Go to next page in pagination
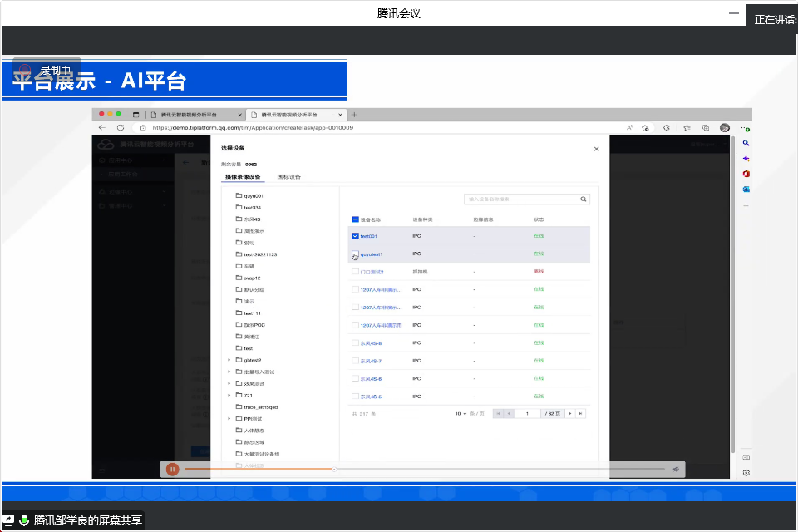 570,413
